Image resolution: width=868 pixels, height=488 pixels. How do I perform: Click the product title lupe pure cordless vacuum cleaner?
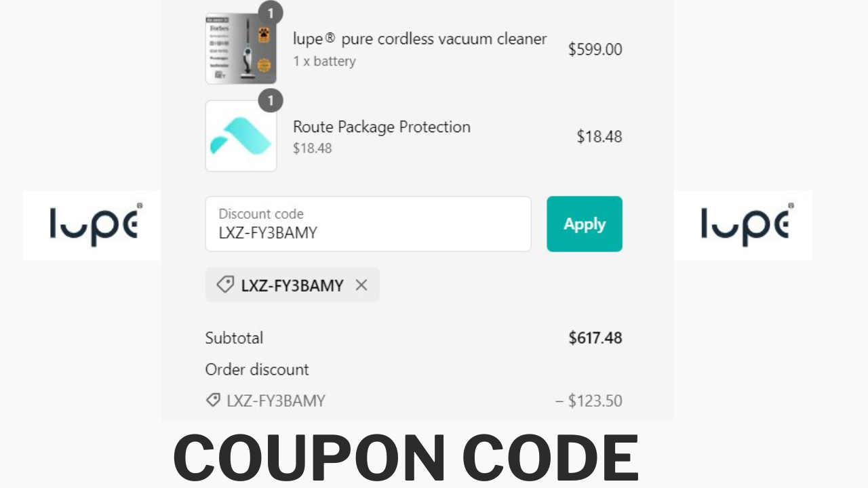[419, 39]
